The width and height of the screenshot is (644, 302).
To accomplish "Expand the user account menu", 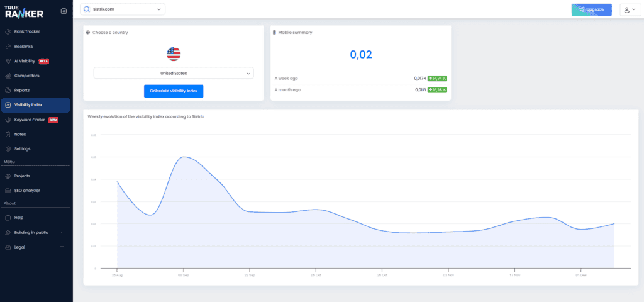I will (628, 9).
